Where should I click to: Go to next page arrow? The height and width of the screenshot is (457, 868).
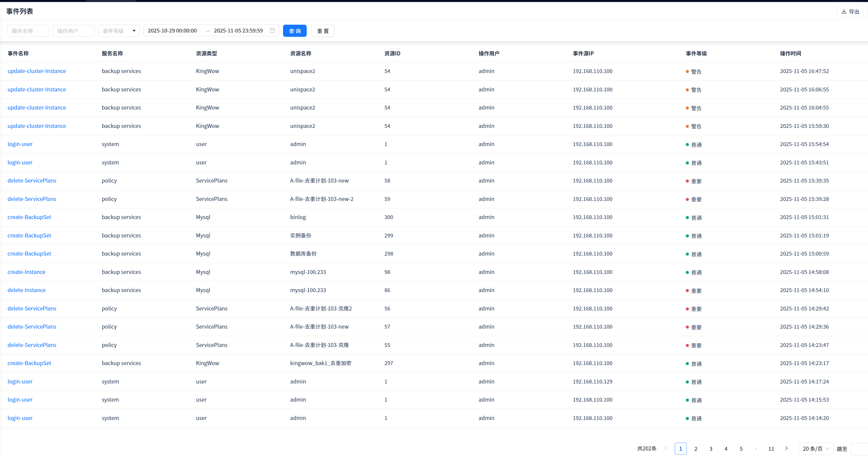click(786, 449)
